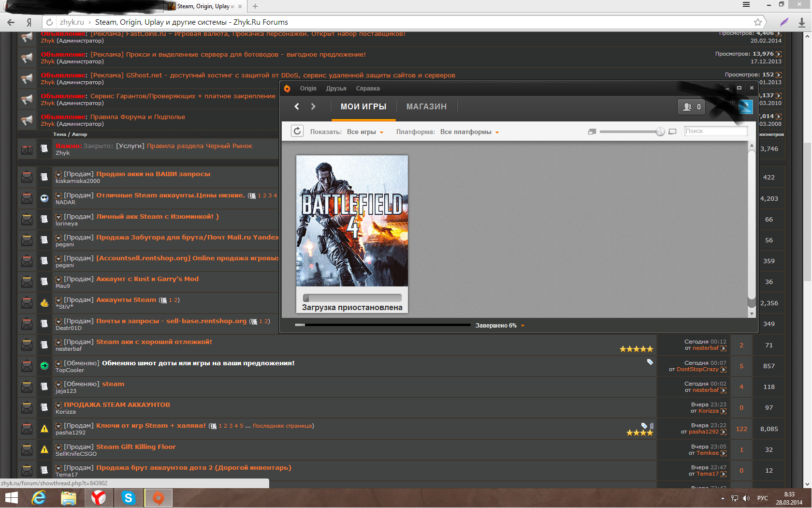This screenshot has width=812, height=508.
Task: Switch to МОИ ИГРЫ tab
Action: (363, 107)
